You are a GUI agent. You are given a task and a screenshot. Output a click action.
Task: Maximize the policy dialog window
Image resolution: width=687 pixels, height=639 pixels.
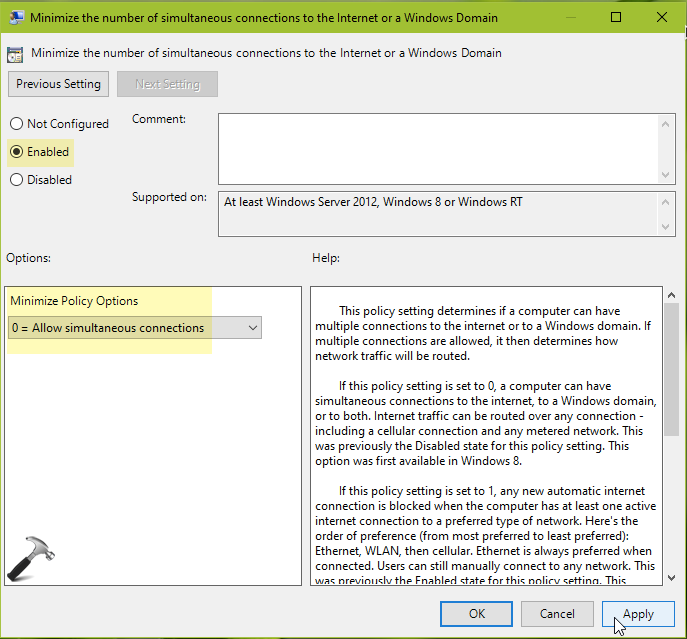click(x=616, y=17)
